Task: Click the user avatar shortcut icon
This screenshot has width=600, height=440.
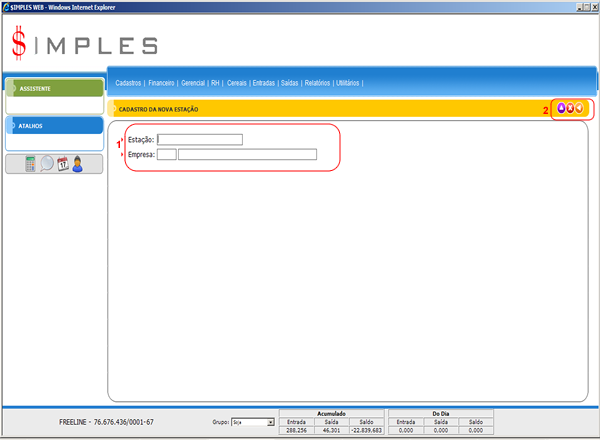Action: (77, 164)
